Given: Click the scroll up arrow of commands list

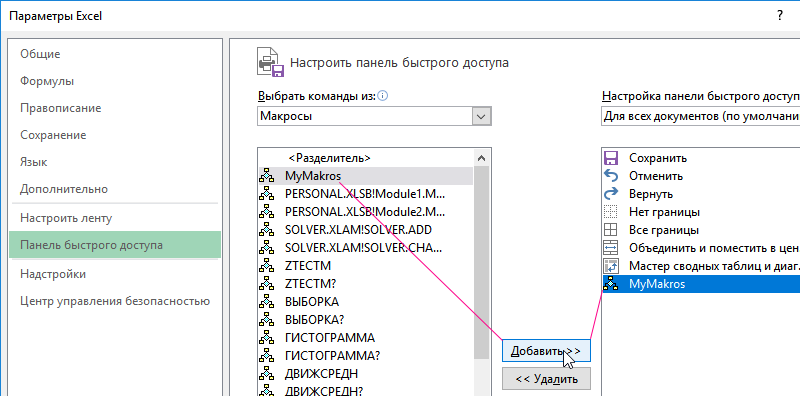Looking at the screenshot, I should [x=481, y=158].
